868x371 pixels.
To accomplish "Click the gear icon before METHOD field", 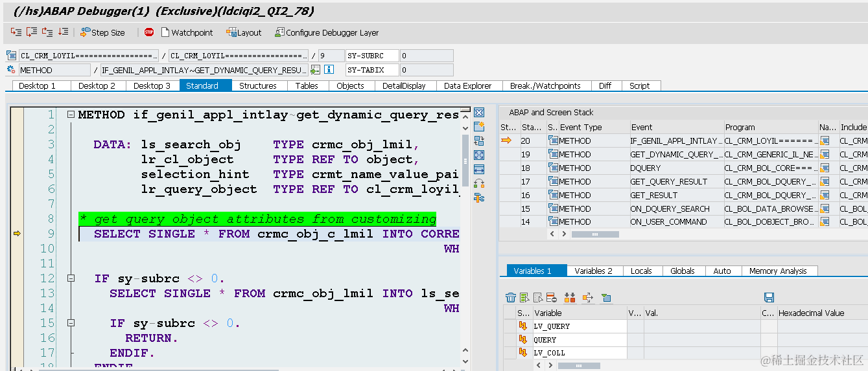I will click(11, 70).
